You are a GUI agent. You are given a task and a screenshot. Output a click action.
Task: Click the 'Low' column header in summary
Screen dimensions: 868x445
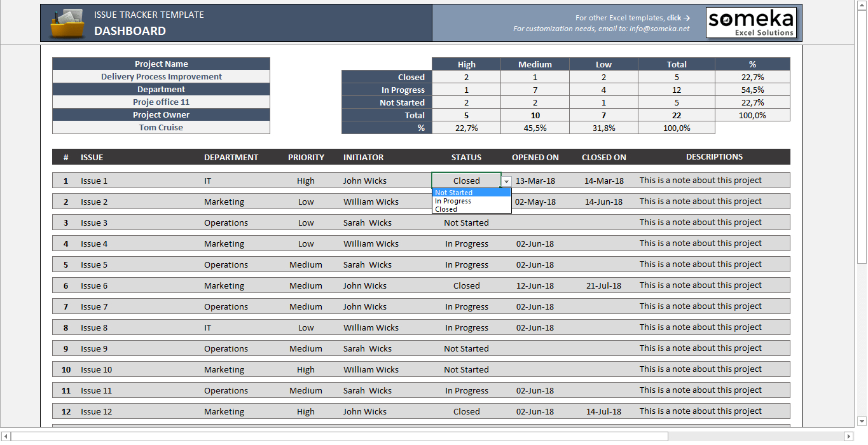coord(603,64)
